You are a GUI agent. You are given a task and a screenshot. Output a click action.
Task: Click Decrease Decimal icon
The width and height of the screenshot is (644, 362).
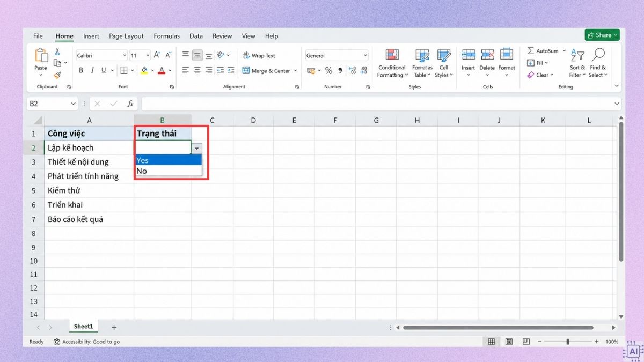tap(364, 70)
